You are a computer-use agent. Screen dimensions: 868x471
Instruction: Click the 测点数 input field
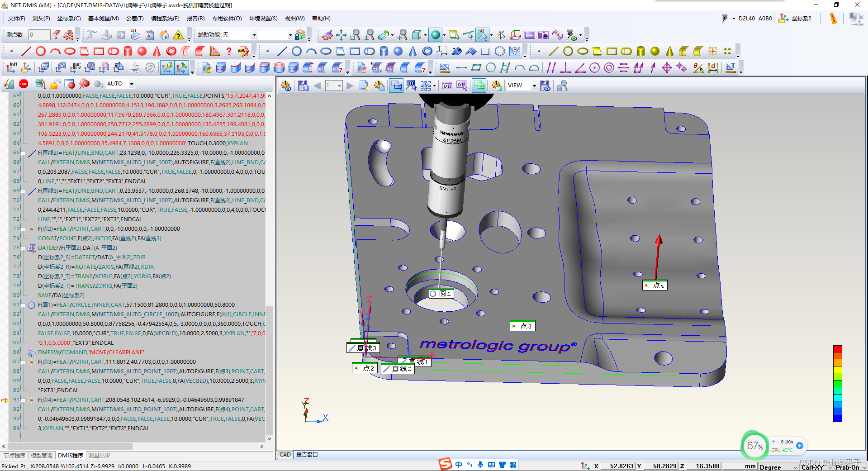39,35
